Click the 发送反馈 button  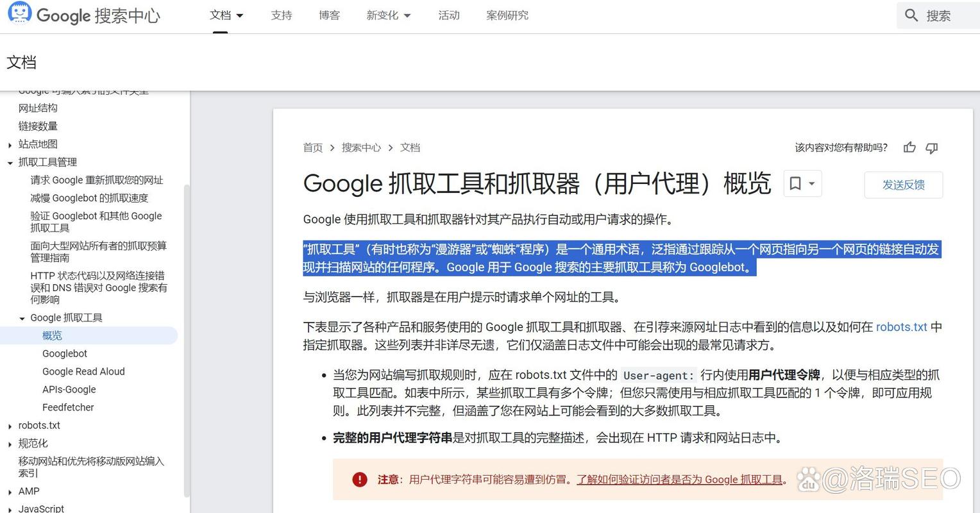tap(903, 185)
